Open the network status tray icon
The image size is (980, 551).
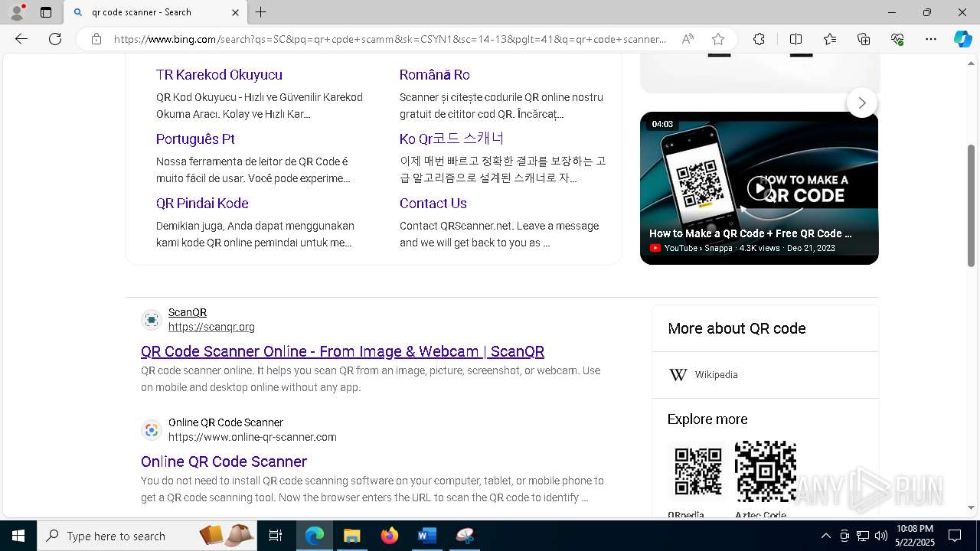pos(863,536)
